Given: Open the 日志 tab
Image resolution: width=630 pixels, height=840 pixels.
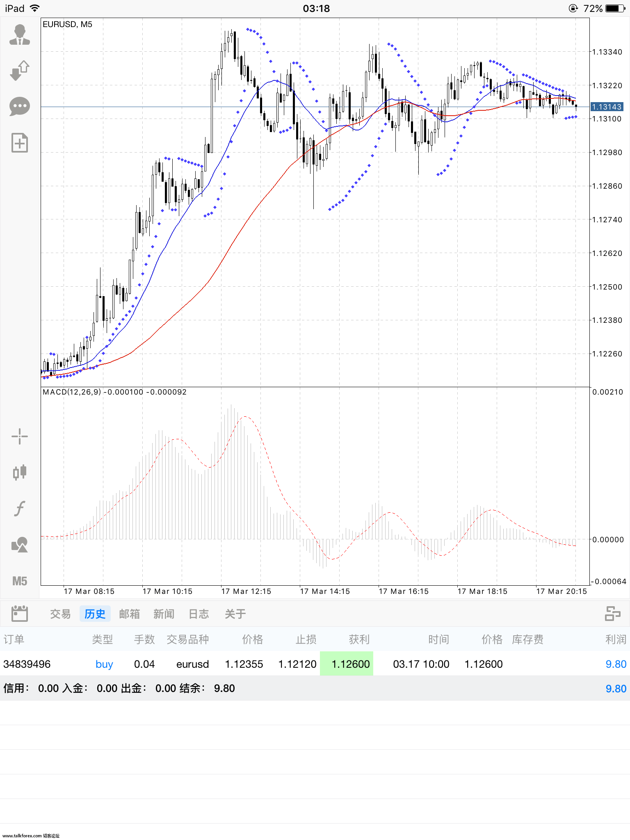Looking at the screenshot, I should click(x=199, y=614).
